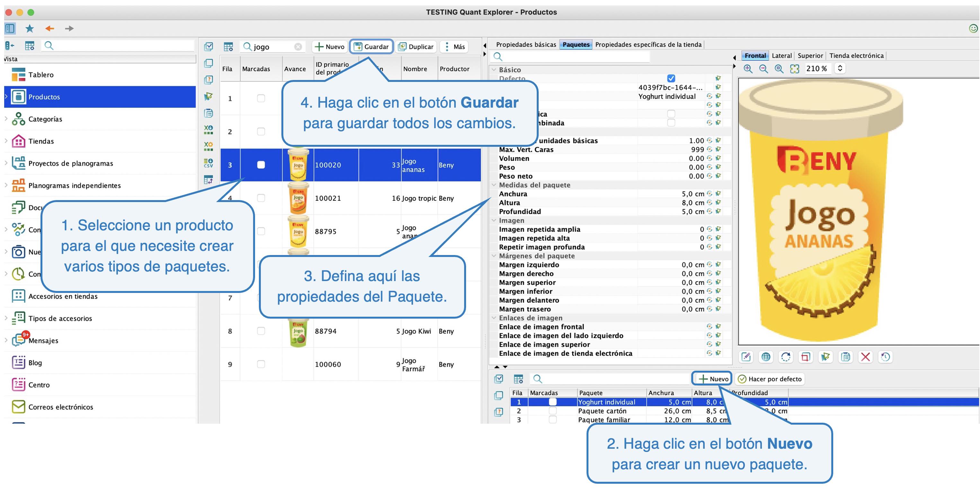Click the sidebar search field
Image resolution: width=980 pixels, height=494 pixels.
118,46
